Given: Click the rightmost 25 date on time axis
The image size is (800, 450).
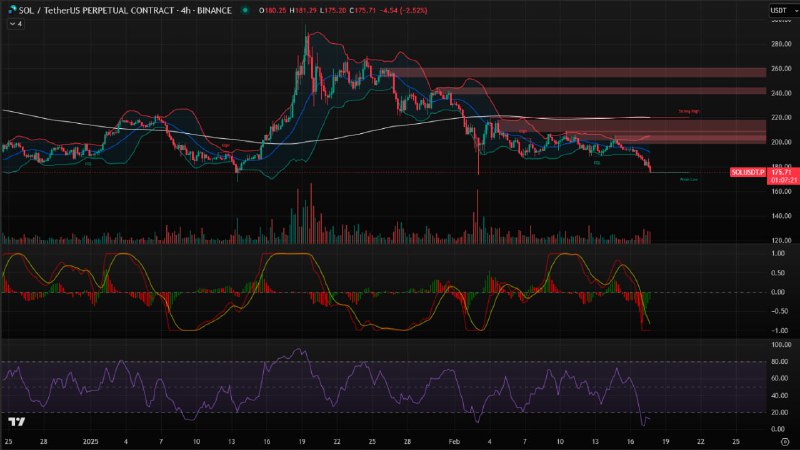Looking at the screenshot, I should (x=736, y=442).
